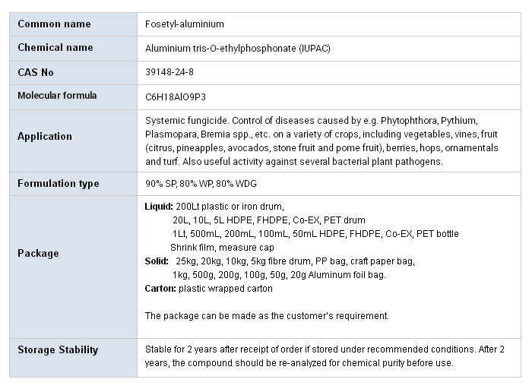The width and height of the screenshot is (532, 392).
Task: Click the bold Liquid: heading
Action: 159,207
